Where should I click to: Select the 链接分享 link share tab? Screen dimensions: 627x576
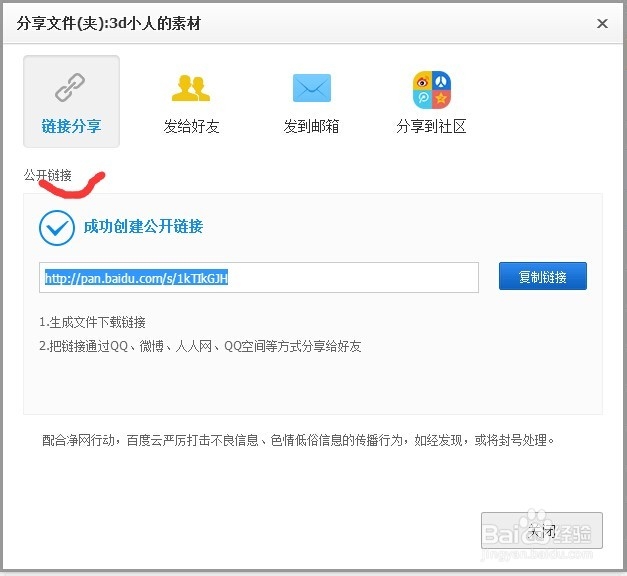(71, 102)
